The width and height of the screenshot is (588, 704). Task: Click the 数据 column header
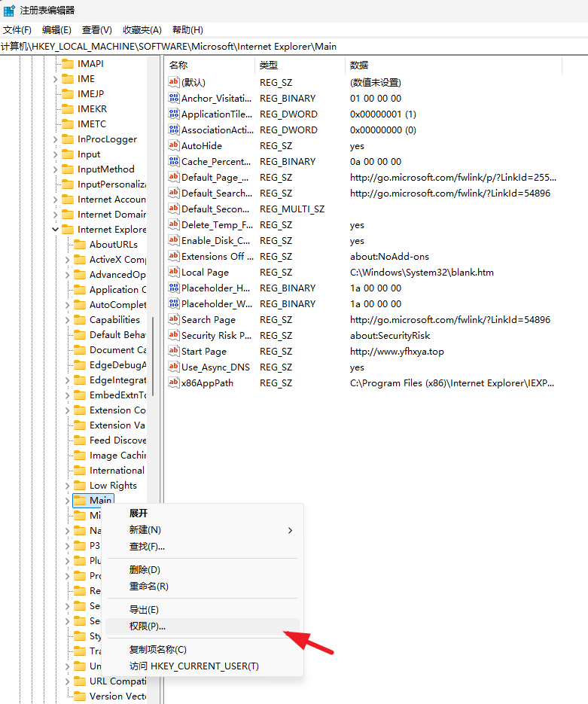[453, 65]
